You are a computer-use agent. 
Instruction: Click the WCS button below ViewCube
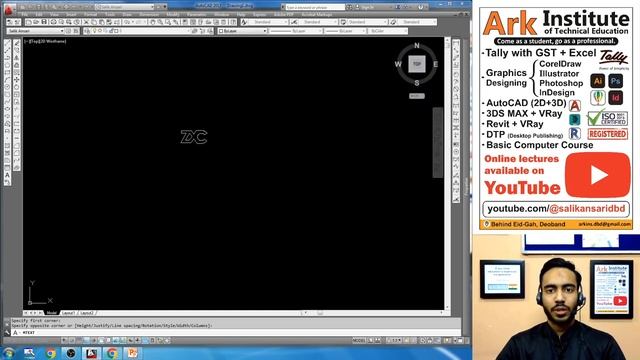coord(417,96)
